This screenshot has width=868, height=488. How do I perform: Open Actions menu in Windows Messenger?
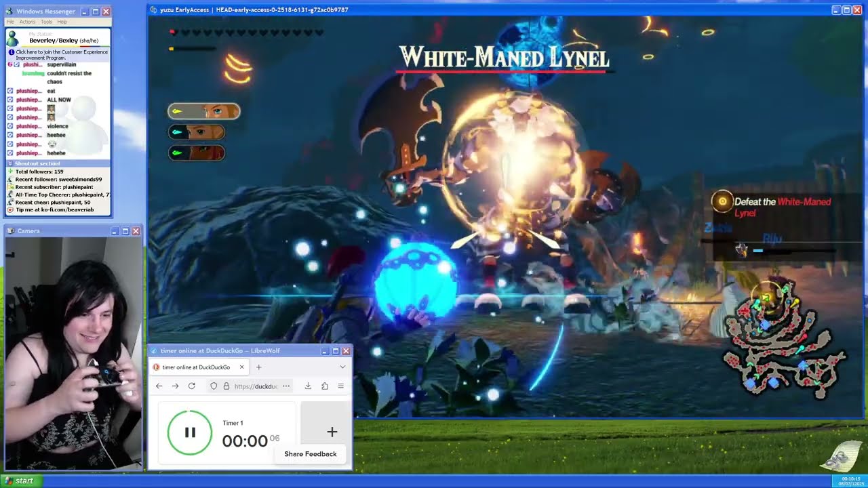[27, 22]
